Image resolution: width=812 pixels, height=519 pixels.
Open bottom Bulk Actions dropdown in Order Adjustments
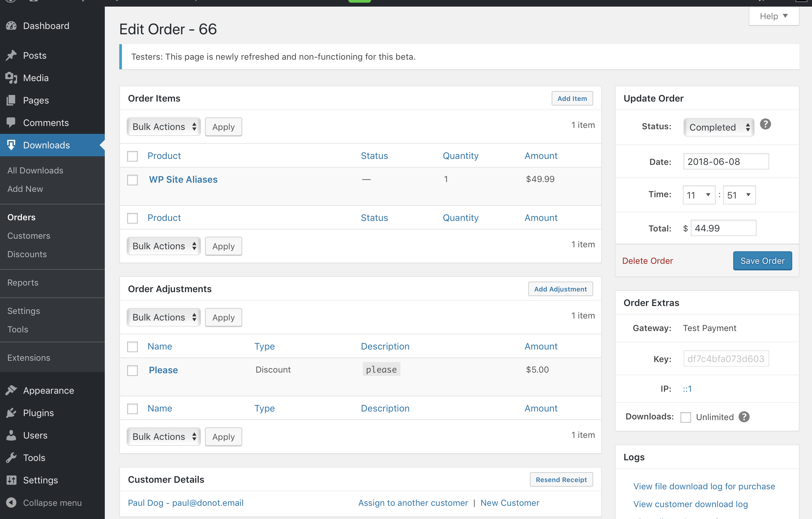click(164, 437)
